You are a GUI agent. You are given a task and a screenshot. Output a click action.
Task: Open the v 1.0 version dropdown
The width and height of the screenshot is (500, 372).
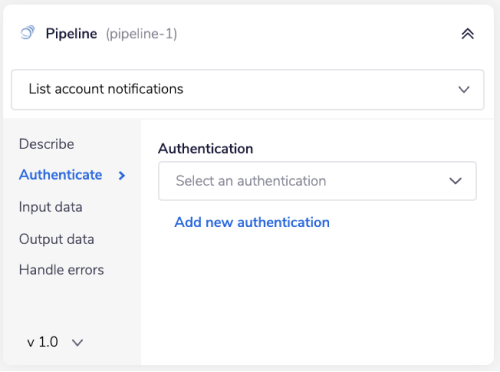pos(55,342)
